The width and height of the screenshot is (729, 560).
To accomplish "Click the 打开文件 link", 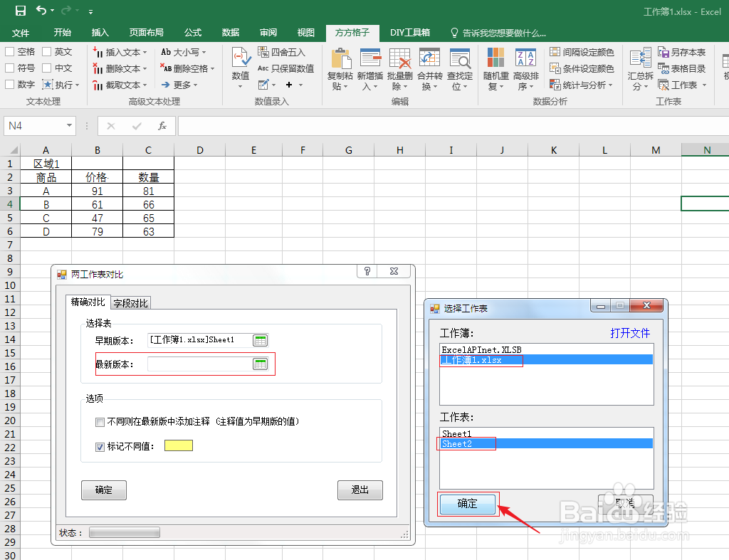I will coord(630,333).
